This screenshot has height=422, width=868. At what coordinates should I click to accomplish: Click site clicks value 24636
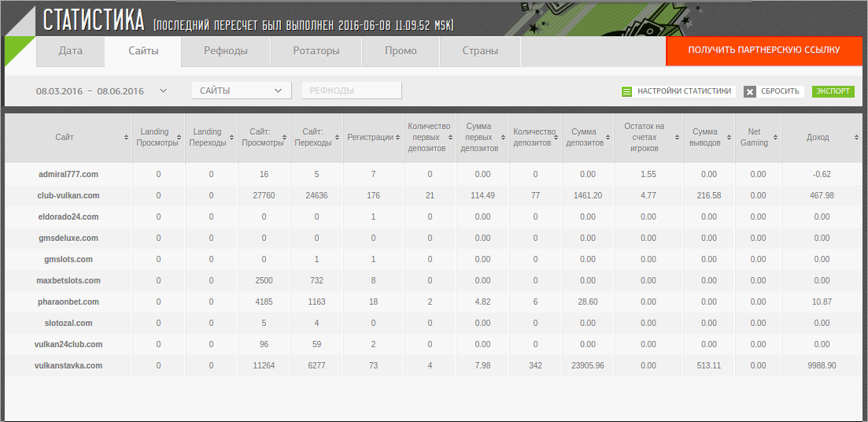click(316, 195)
